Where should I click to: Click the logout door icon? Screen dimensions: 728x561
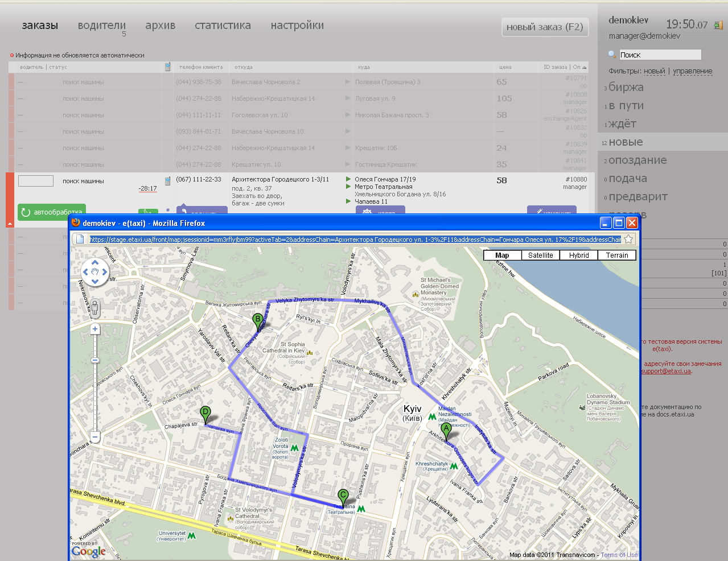(x=718, y=25)
